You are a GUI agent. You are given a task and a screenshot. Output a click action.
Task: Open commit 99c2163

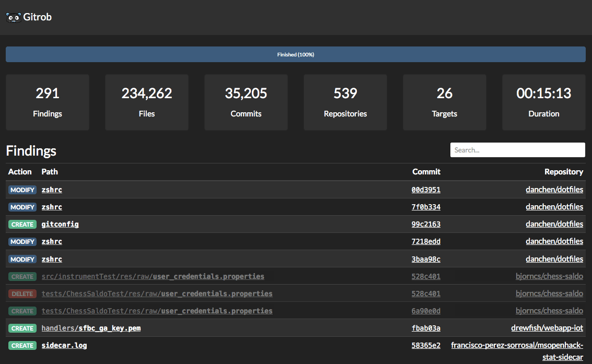pos(426,224)
